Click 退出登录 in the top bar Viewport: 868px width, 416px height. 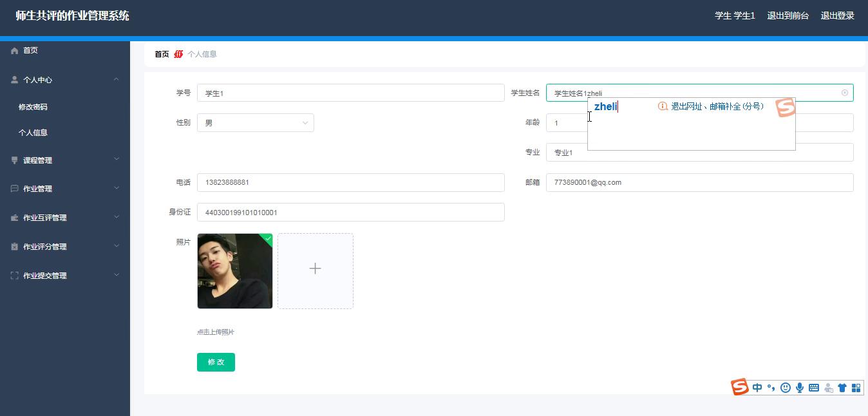(837, 15)
